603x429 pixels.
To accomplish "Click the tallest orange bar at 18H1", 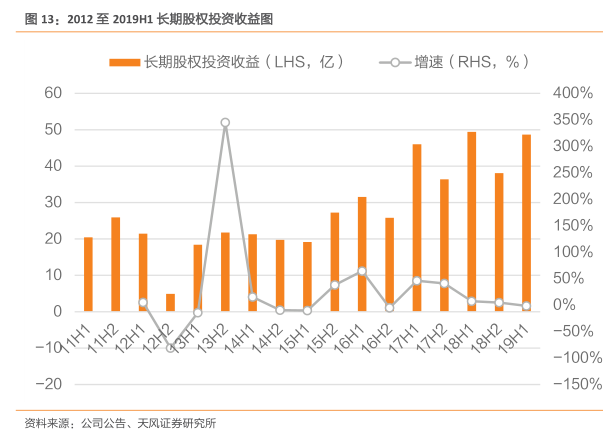I will (x=471, y=221).
